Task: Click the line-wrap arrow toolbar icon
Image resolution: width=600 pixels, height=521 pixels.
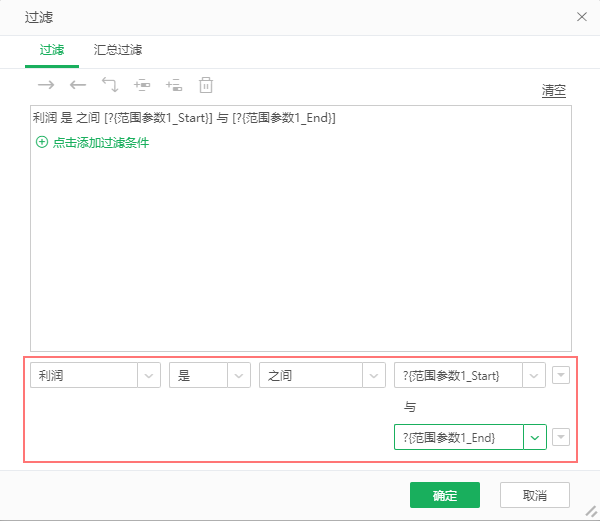Action: click(x=110, y=85)
